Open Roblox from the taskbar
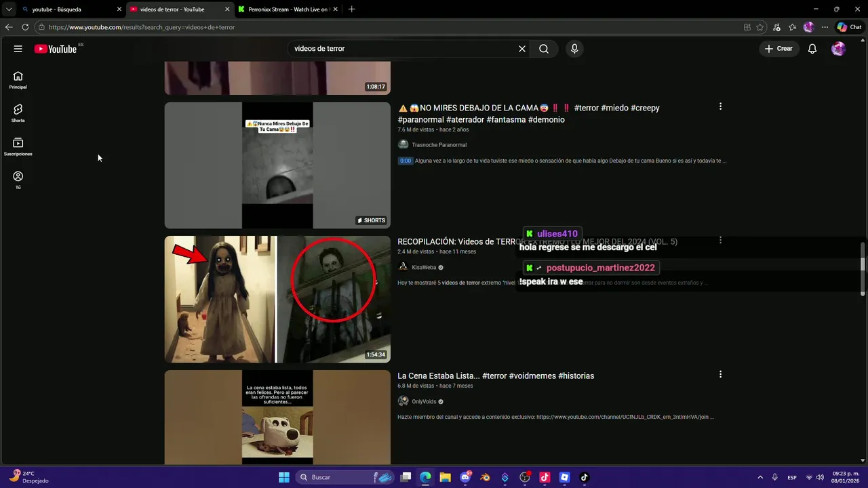868x488 pixels. [564, 477]
